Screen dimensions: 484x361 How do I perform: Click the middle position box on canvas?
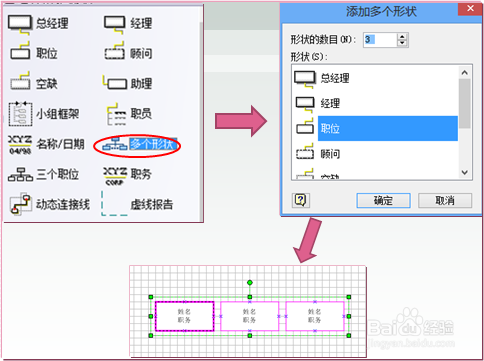(x=249, y=316)
